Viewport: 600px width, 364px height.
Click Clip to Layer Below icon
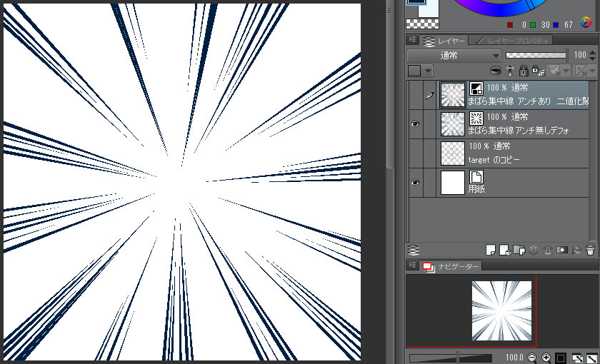point(496,71)
